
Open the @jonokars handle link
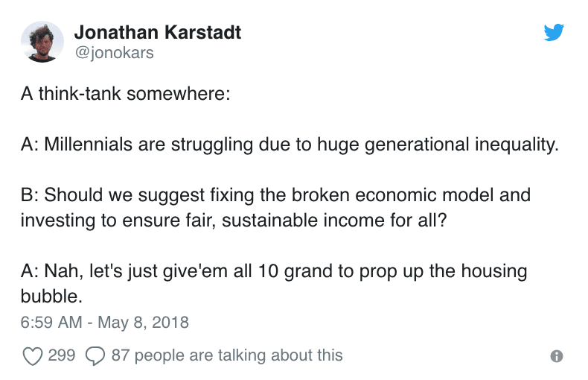coord(114,53)
